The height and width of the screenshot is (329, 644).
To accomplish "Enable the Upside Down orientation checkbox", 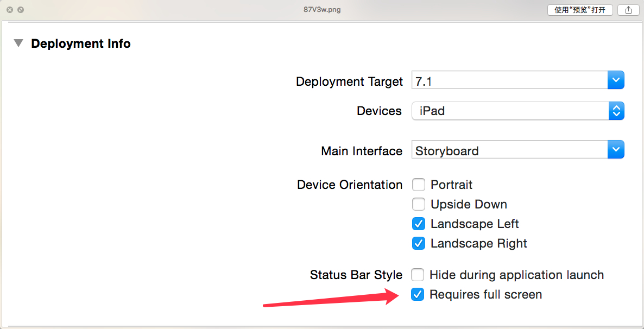I will pyautogui.click(x=418, y=204).
